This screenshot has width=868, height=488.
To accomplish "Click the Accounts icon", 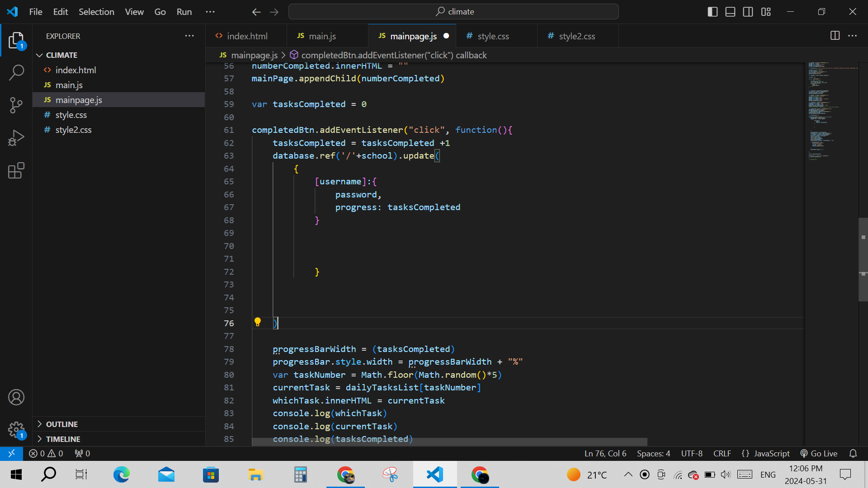I will pos(16,397).
